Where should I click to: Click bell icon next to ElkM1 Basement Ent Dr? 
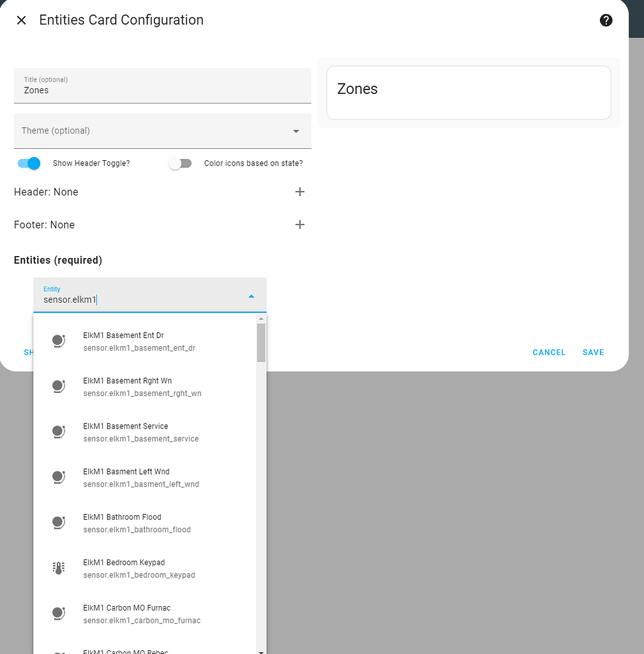[x=59, y=341]
